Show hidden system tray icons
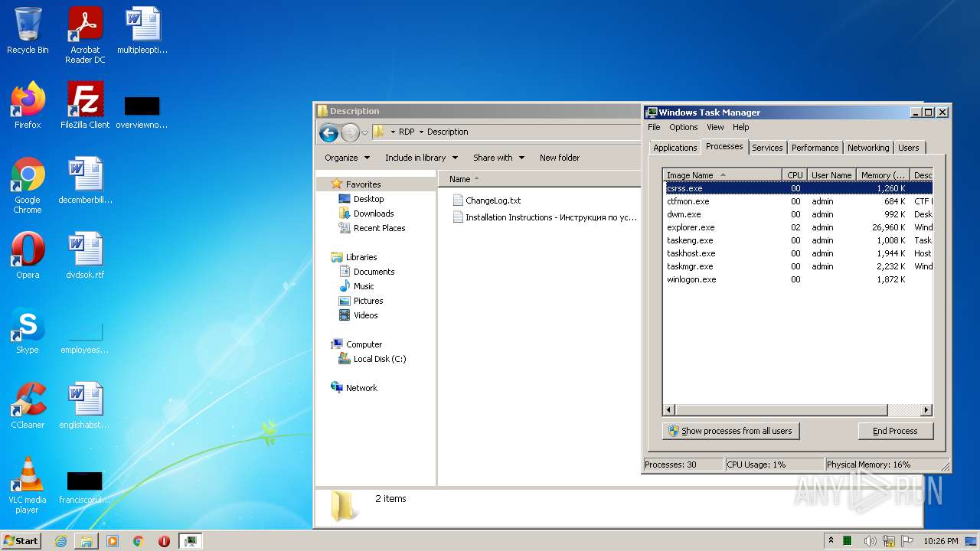Viewport: 980px width, 551px height. click(x=831, y=541)
